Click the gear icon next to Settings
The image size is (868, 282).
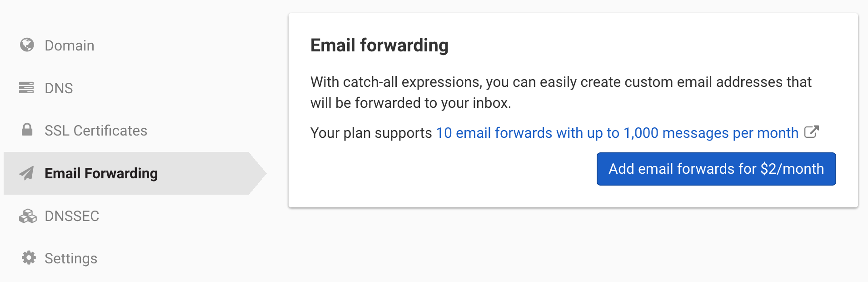[29, 258]
